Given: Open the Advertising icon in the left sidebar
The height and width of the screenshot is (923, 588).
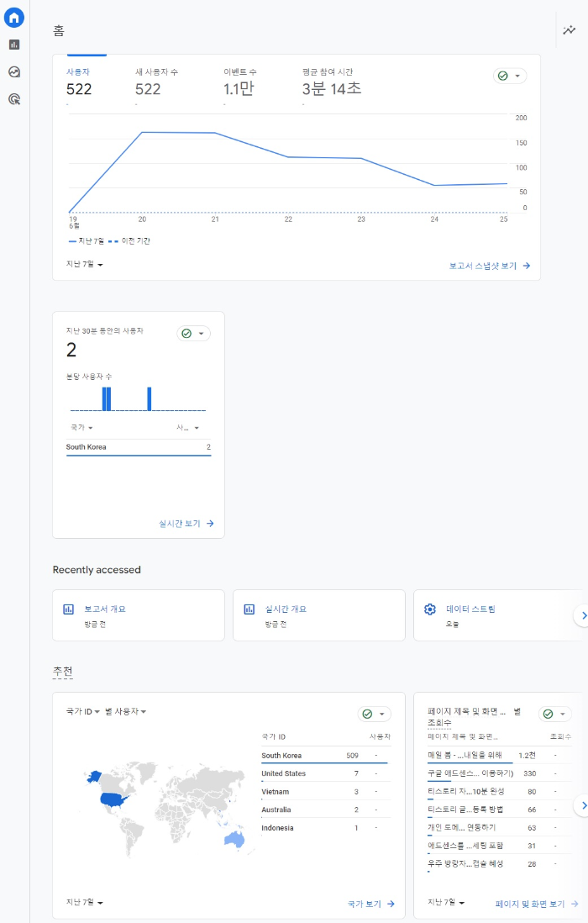Looking at the screenshot, I should click(13, 100).
